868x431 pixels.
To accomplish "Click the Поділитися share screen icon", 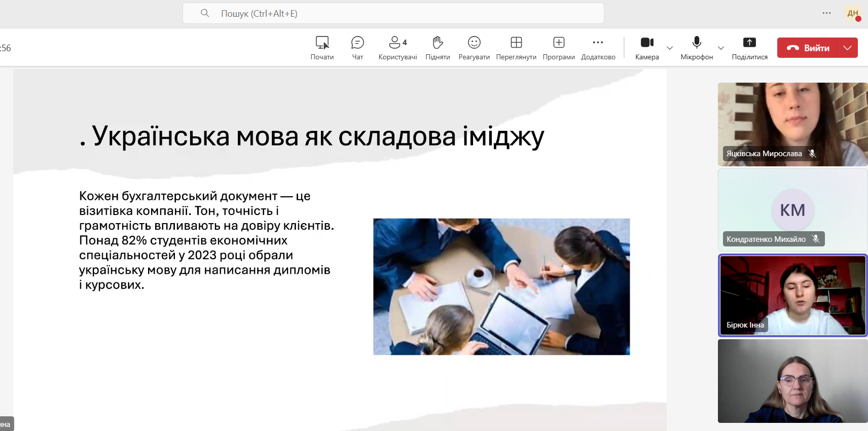I will pos(749,48).
